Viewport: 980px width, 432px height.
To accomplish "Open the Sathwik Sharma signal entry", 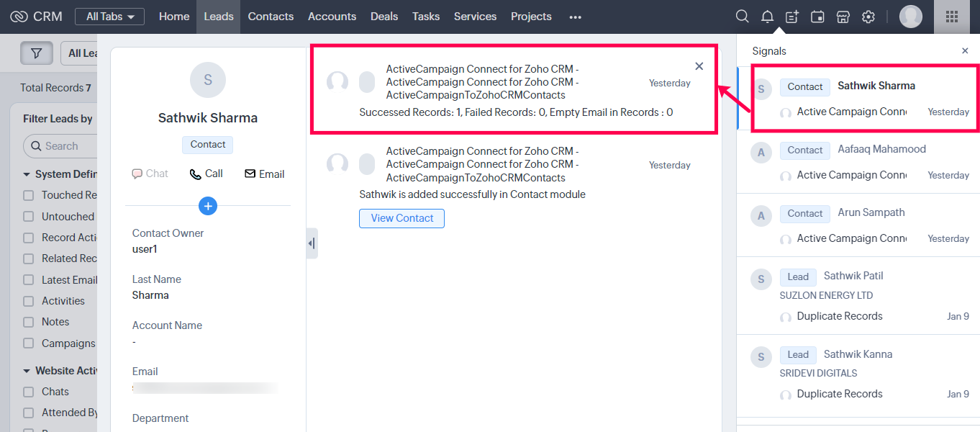I will 858,98.
